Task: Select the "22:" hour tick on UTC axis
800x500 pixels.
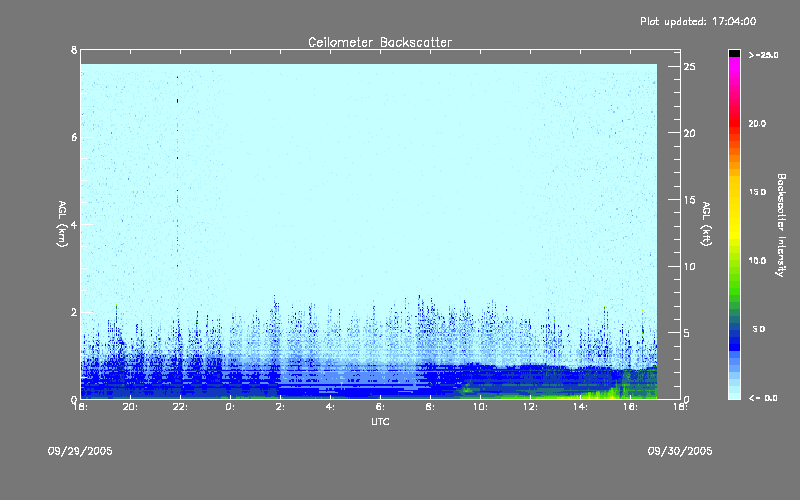Action: coord(180,407)
